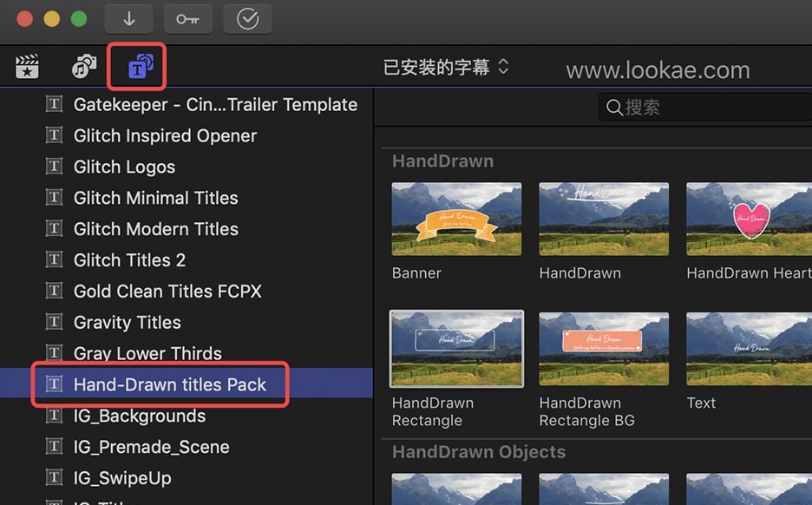Select the Banner title thumbnail
812x505 pixels.
[x=456, y=219]
